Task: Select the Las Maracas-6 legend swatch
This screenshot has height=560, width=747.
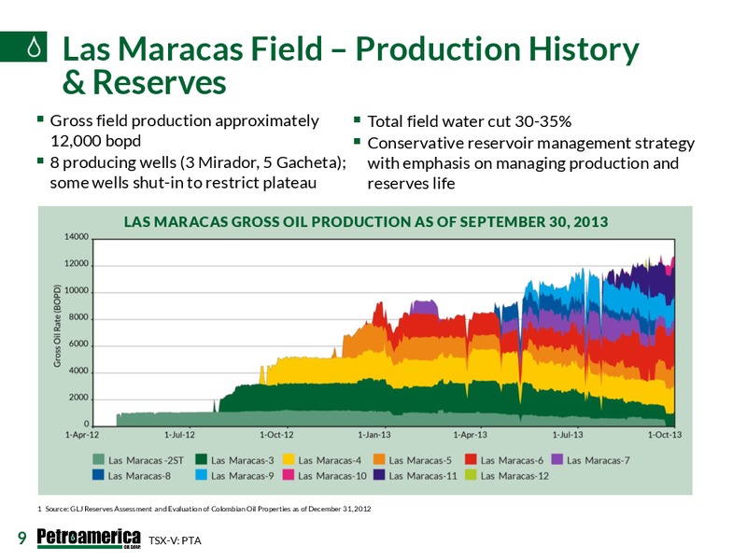Action: tap(471, 459)
